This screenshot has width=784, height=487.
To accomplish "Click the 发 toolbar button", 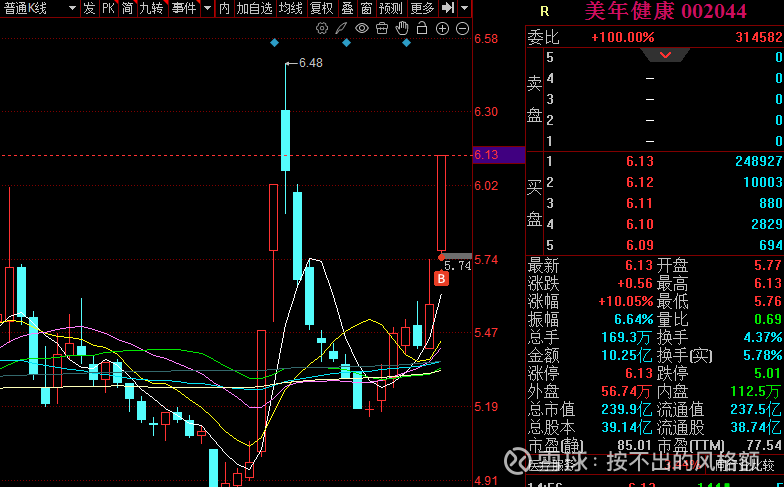I will click(x=90, y=8).
